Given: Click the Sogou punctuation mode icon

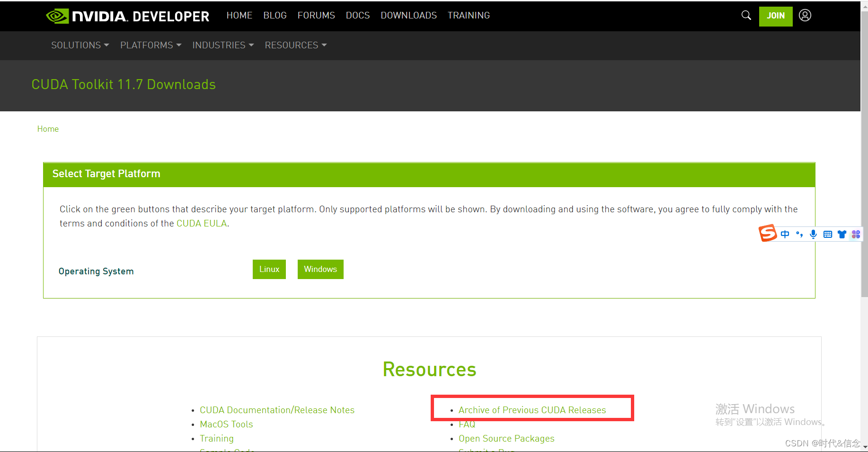Looking at the screenshot, I should pyautogui.click(x=799, y=234).
